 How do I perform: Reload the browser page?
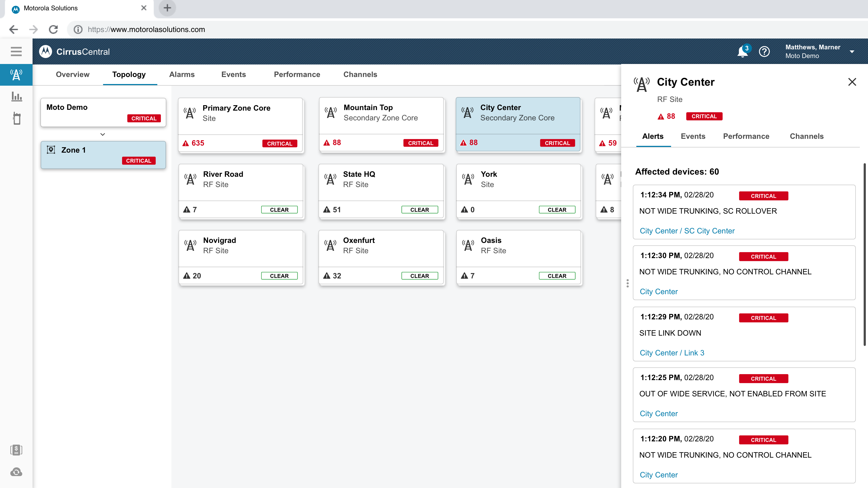click(x=53, y=30)
